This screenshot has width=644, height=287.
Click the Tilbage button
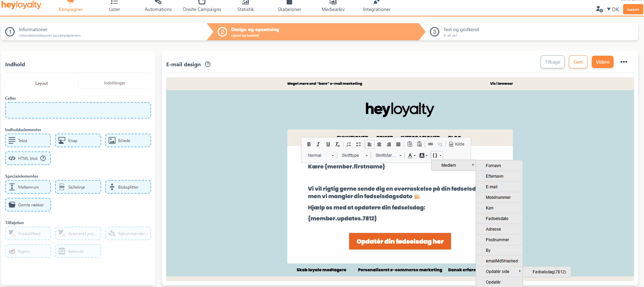[552, 62]
